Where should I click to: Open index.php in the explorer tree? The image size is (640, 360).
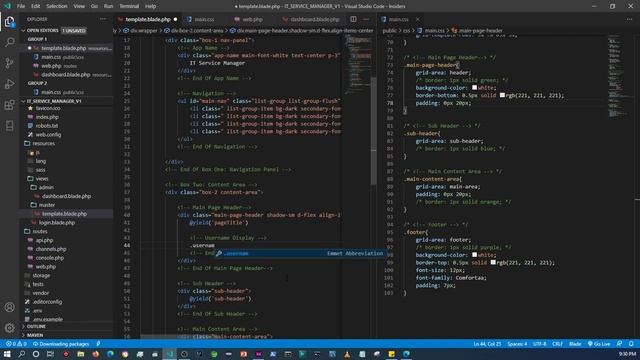(47, 117)
